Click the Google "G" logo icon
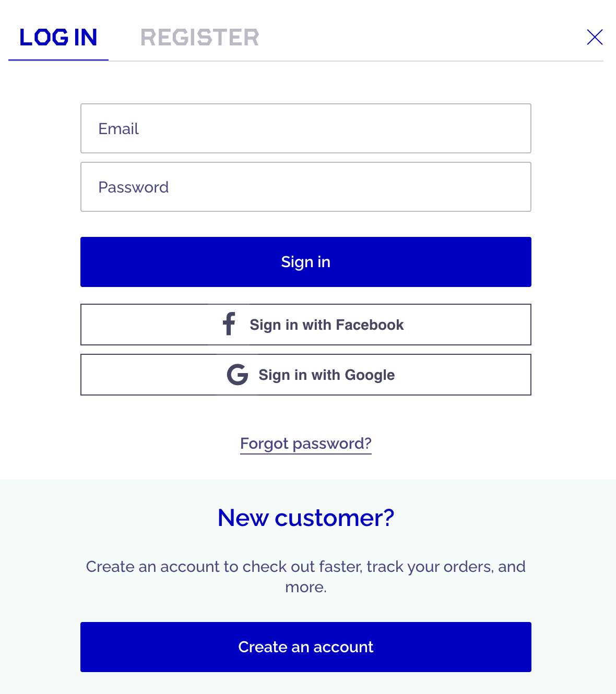This screenshot has height=694, width=616. point(238,375)
